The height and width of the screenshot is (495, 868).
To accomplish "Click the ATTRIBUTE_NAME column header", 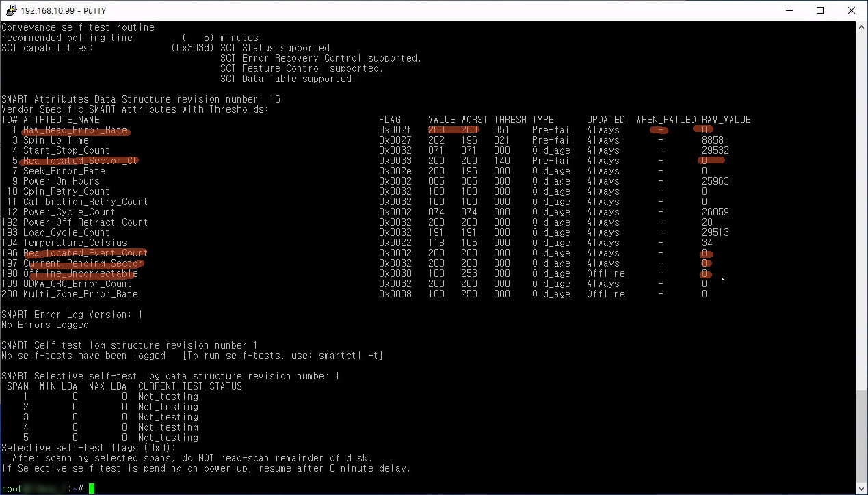I will 62,120.
